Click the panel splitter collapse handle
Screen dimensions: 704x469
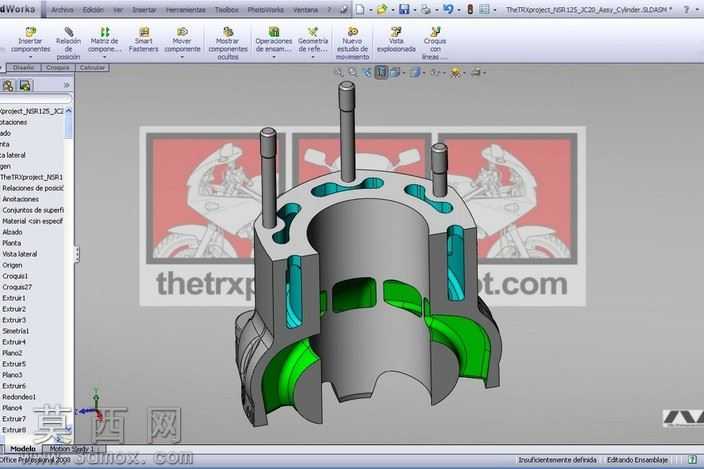77,254
